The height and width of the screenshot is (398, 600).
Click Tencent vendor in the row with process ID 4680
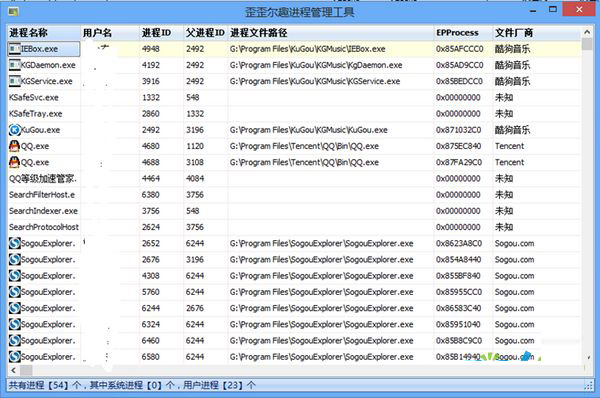click(509, 146)
